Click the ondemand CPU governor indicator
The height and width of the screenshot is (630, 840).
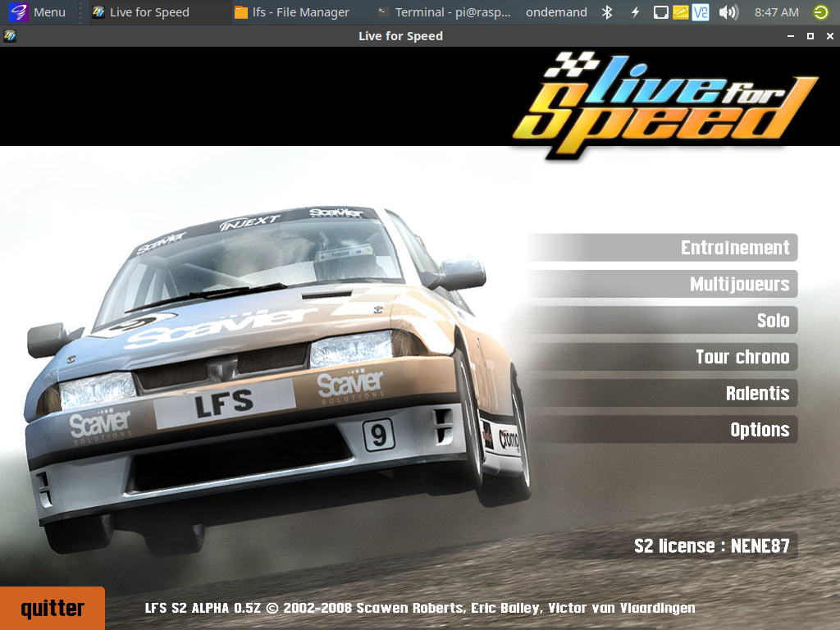click(x=556, y=11)
